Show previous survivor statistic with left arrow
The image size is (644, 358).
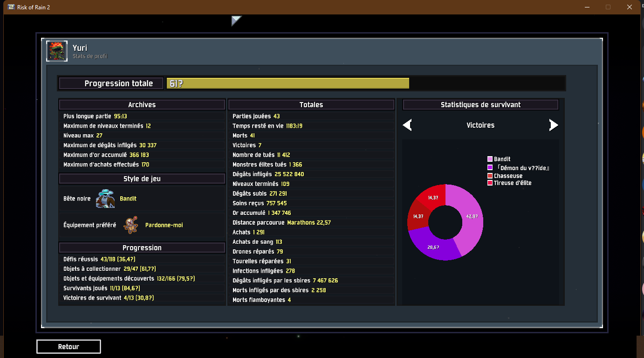[407, 125]
